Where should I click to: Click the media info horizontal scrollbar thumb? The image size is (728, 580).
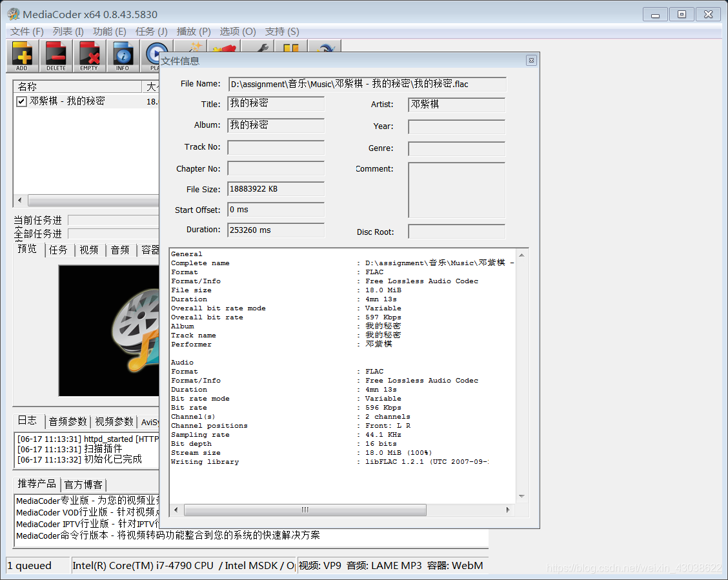305,510
